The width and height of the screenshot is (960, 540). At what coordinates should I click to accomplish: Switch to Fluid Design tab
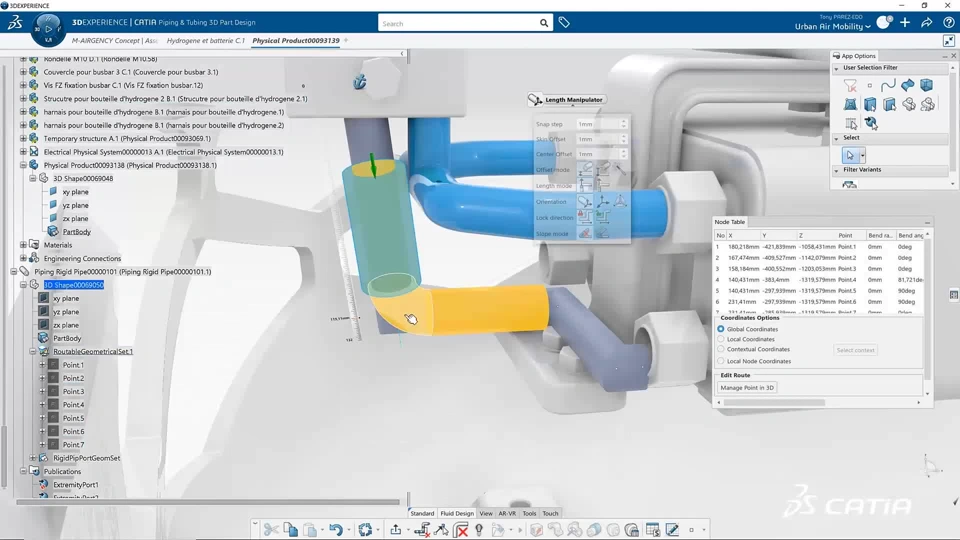click(x=457, y=514)
